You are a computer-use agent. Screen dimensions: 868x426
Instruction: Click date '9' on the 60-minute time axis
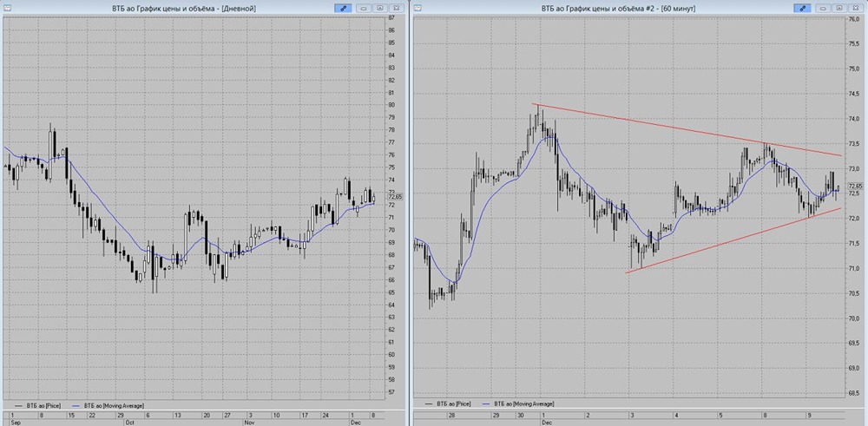click(807, 415)
